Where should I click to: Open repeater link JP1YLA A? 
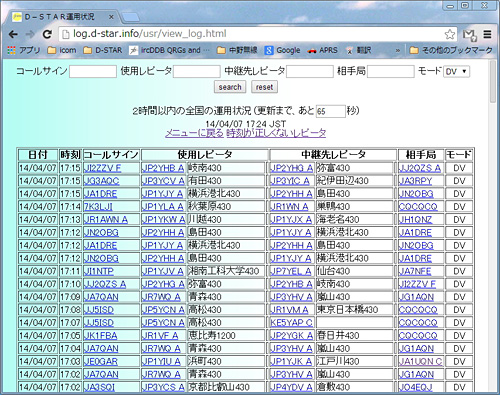pos(162,207)
